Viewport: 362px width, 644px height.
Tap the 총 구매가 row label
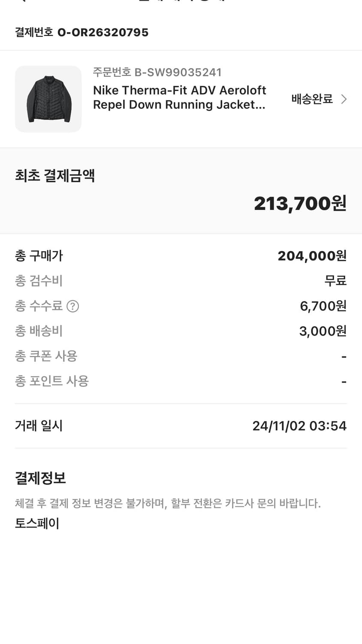point(39,256)
